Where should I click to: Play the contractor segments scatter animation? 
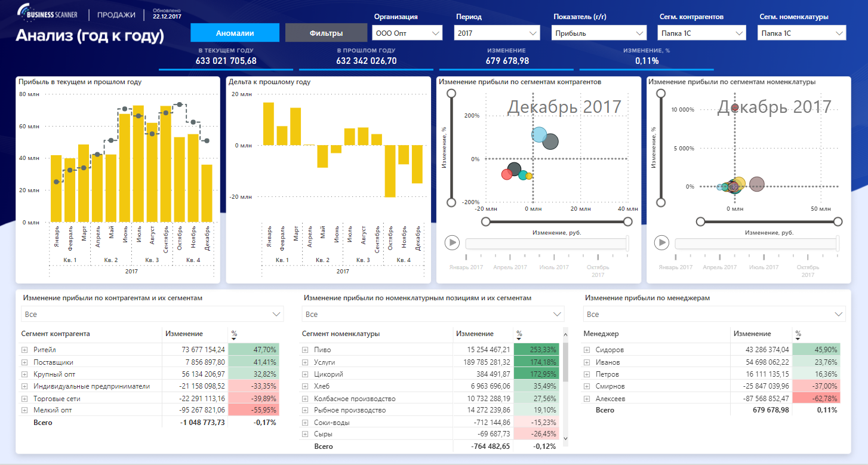point(452,242)
